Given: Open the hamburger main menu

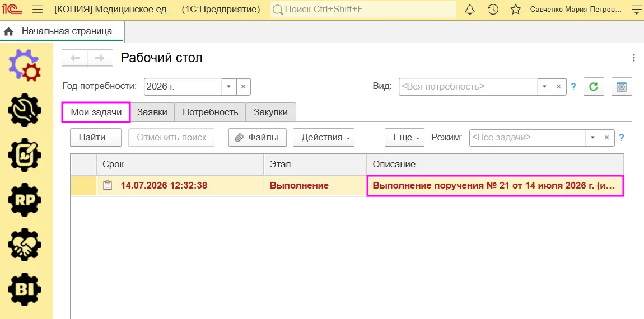Looking at the screenshot, I should [38, 10].
